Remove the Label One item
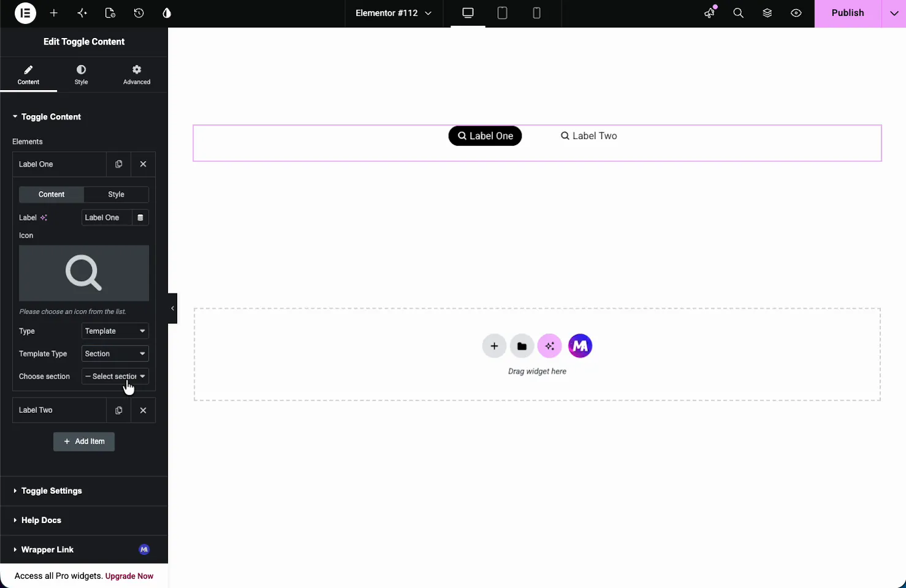Screen dimensions: 906x588 [143, 164]
